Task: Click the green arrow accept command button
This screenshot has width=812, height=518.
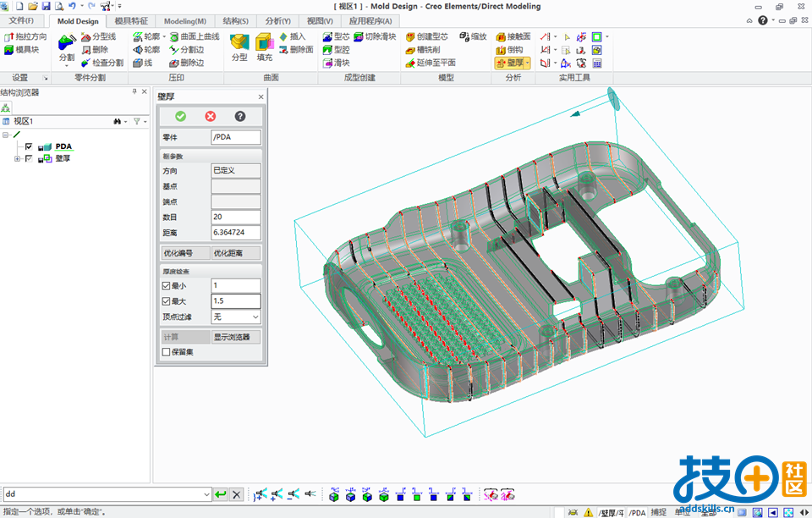Action: [x=221, y=494]
